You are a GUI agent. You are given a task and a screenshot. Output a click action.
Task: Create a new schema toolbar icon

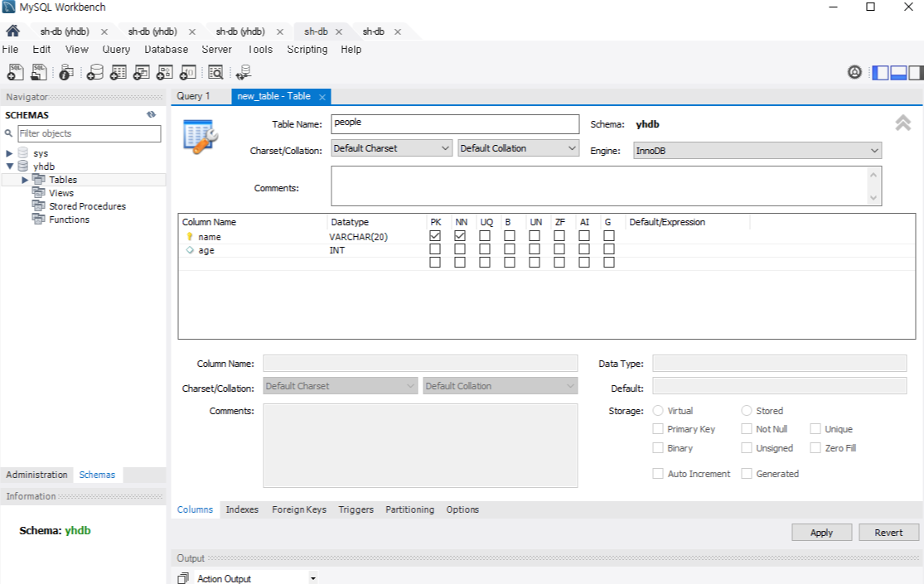point(94,72)
